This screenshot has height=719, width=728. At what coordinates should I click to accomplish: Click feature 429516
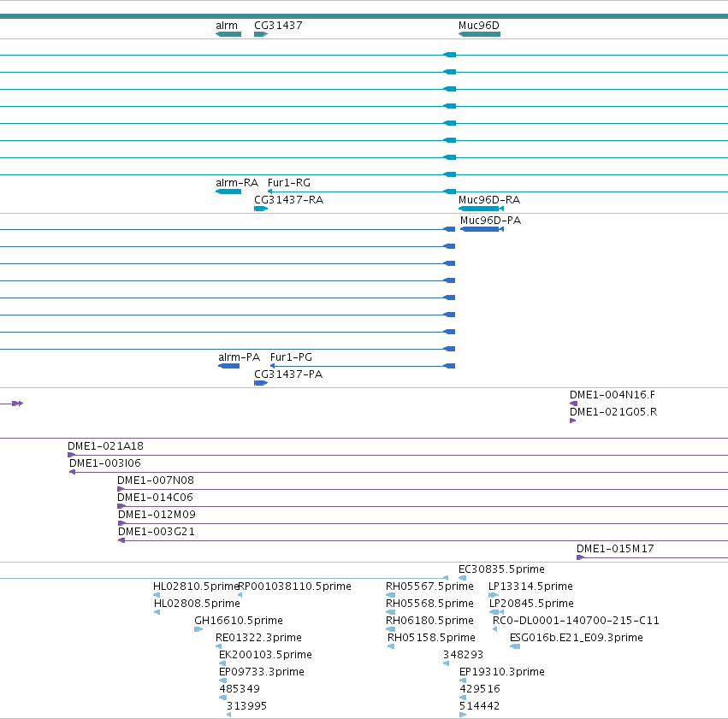pyautogui.click(x=463, y=698)
